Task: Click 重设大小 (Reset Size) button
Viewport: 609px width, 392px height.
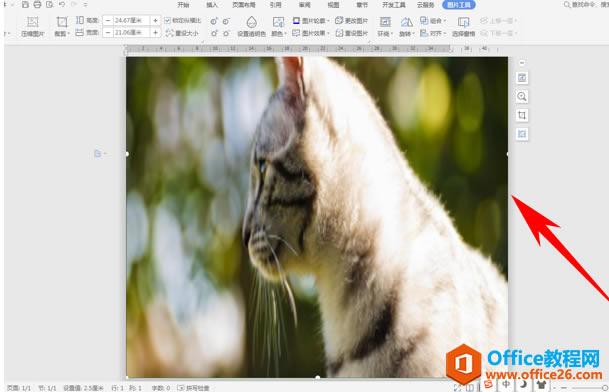Action: pyautogui.click(x=182, y=33)
